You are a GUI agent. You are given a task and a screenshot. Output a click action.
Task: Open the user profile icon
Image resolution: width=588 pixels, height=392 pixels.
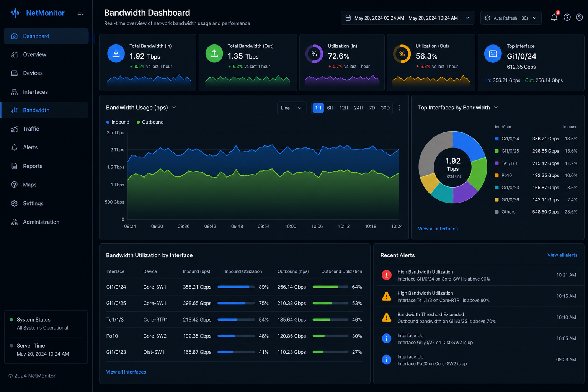coord(580,17)
